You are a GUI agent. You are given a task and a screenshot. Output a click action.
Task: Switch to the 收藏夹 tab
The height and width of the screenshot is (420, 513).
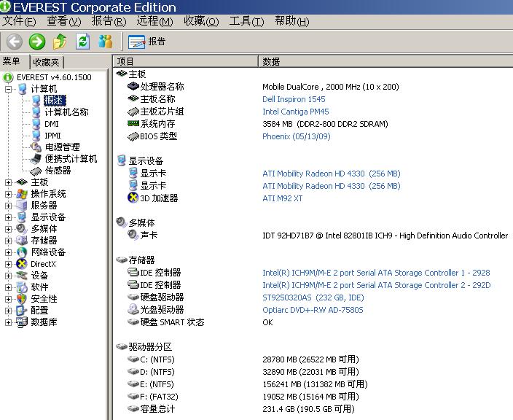tap(46, 62)
